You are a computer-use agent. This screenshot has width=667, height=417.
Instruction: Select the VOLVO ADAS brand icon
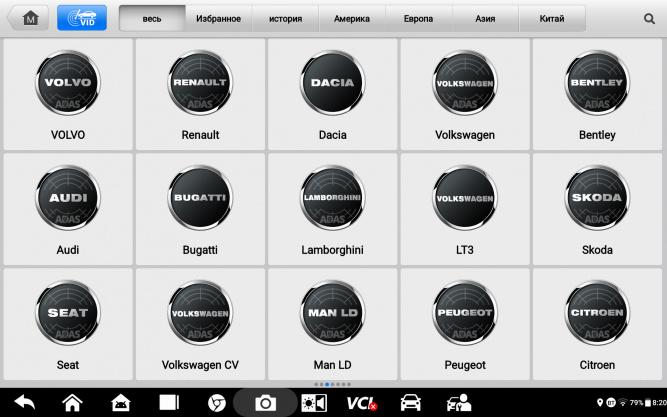click(x=68, y=83)
